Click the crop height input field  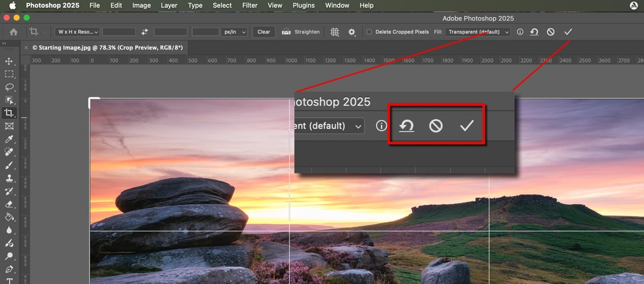pos(171,32)
